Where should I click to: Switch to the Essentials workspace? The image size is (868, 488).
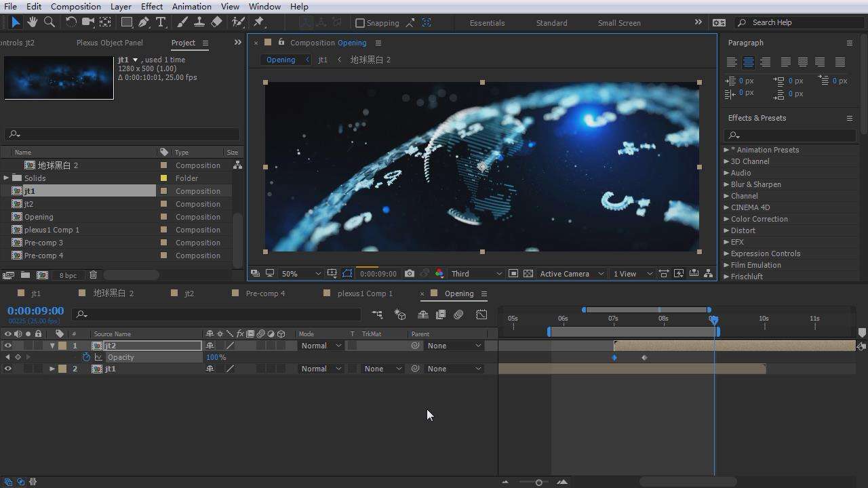click(487, 23)
